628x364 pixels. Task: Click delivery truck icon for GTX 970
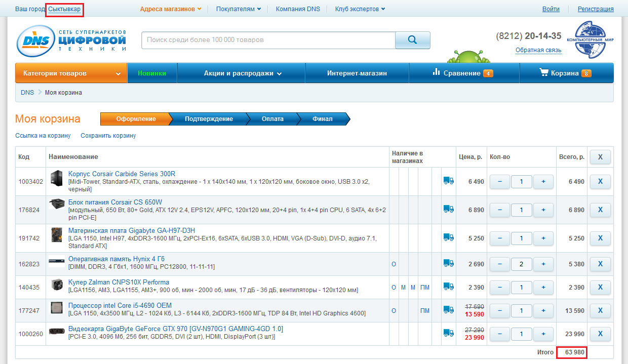448,333
